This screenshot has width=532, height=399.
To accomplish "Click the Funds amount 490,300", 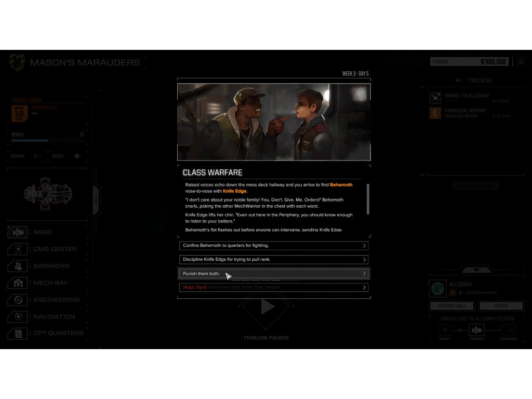I will (493, 62).
